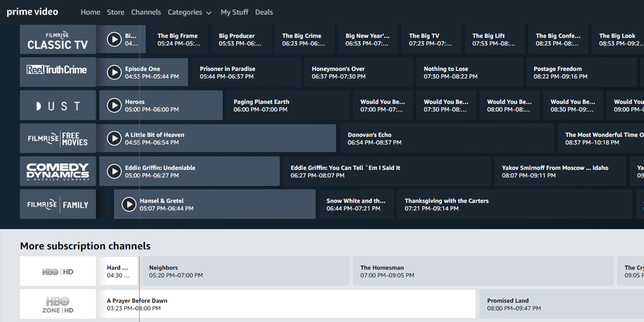644x322 pixels.
Task: Select Postage Freedom program
Action: point(582,72)
